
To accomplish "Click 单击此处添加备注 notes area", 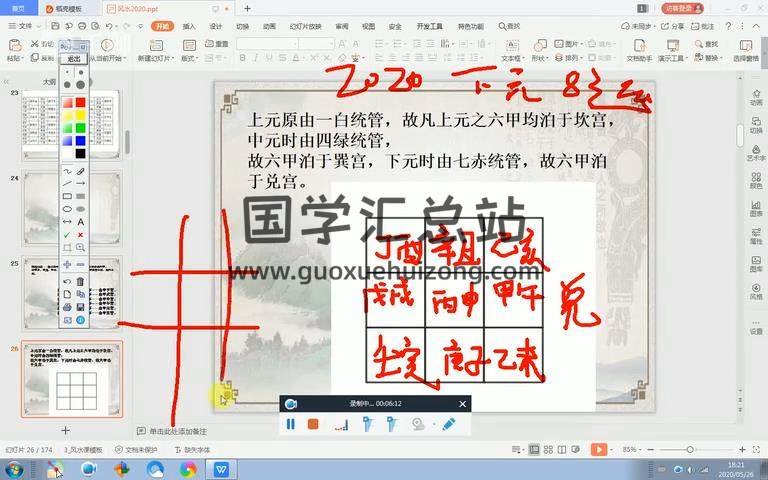I will [178, 431].
